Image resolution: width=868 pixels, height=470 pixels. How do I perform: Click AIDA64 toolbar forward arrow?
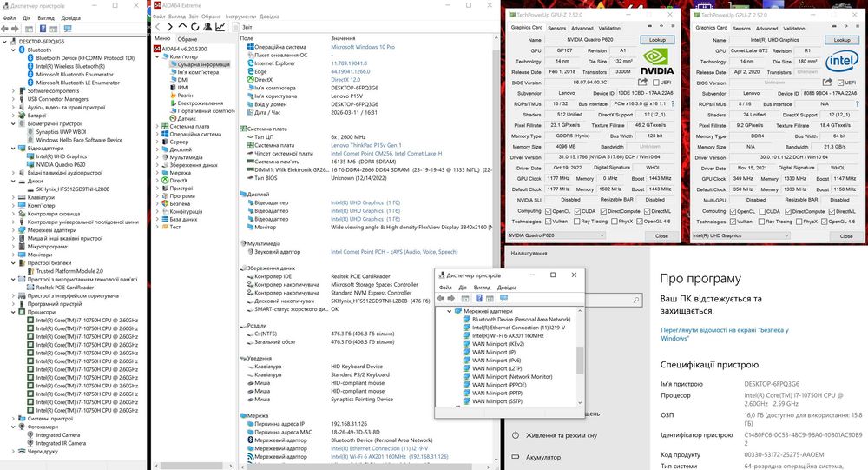coord(170,27)
